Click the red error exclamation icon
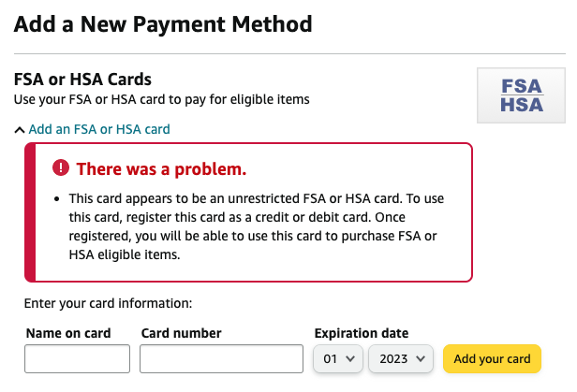 (x=61, y=168)
